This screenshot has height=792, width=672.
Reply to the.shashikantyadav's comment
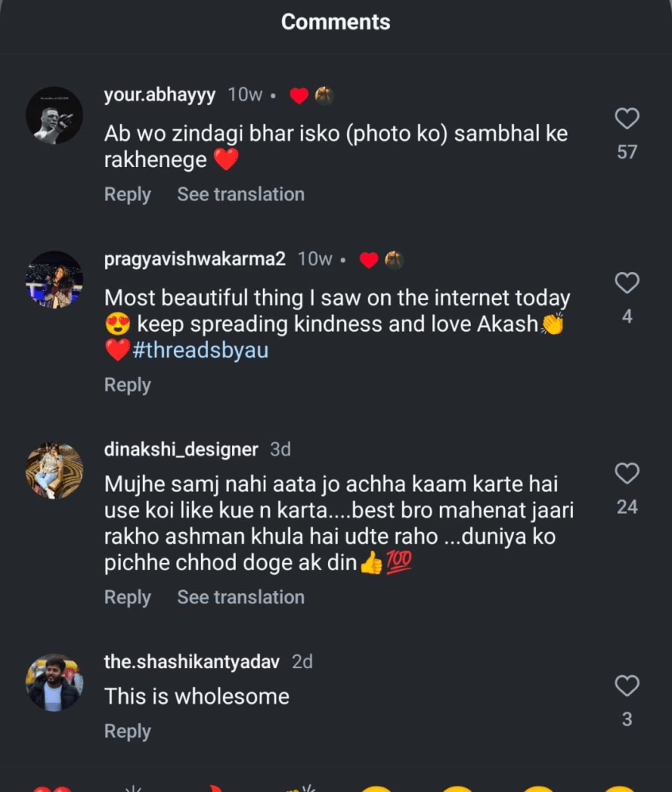click(128, 732)
